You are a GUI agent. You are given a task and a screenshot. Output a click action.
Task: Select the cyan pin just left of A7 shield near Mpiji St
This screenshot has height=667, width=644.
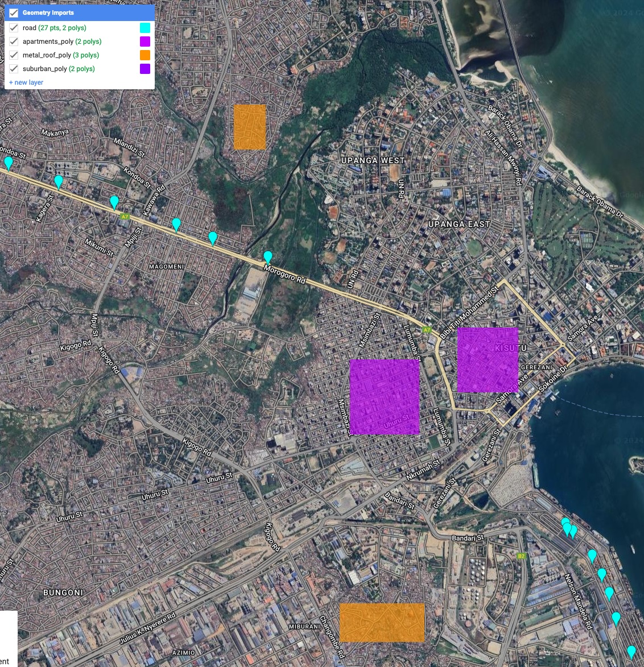(x=114, y=202)
